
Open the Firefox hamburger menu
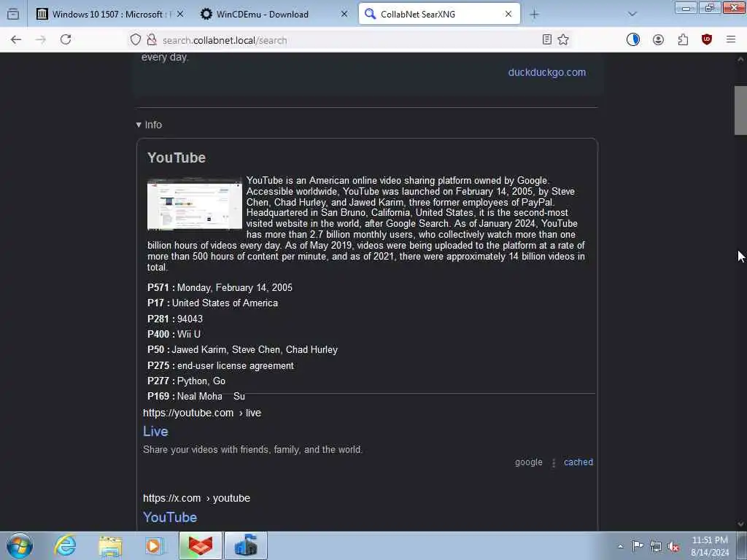pyautogui.click(x=731, y=40)
